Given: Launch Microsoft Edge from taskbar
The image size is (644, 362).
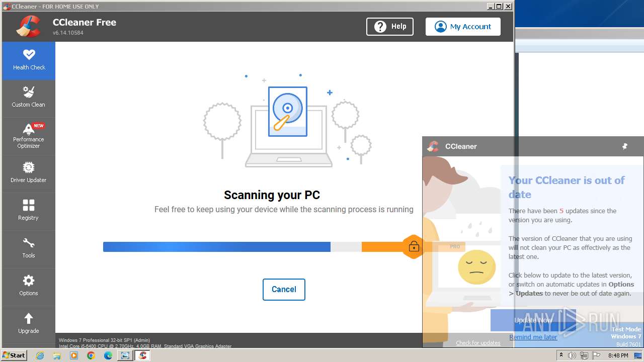Looking at the screenshot, I should [108, 355].
